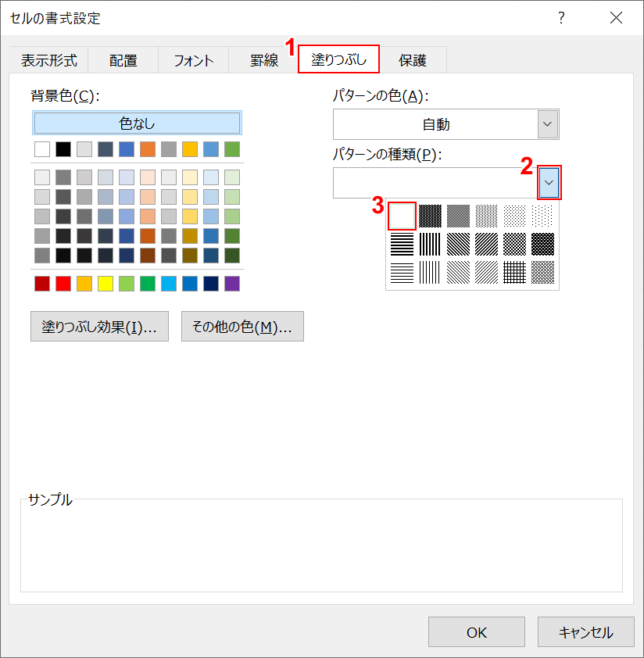Pick the thick diagonal stripe pattern
The width and height of the screenshot is (644, 658).
click(x=487, y=245)
